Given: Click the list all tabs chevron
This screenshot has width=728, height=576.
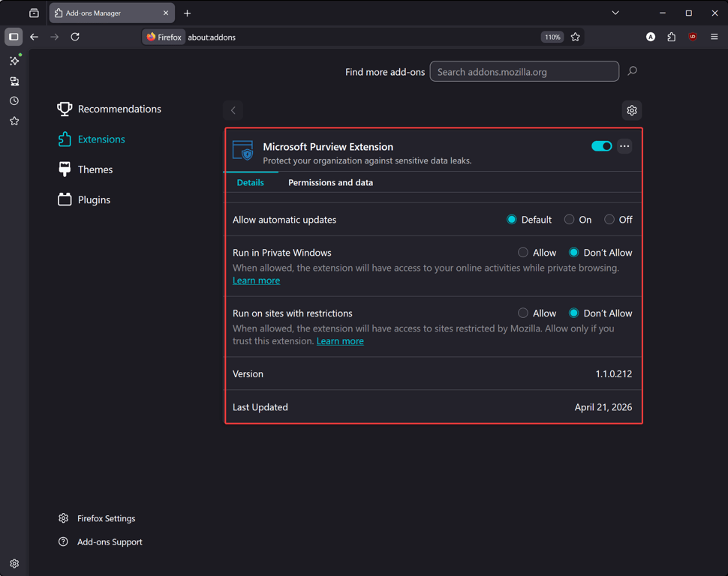Looking at the screenshot, I should pyautogui.click(x=615, y=13).
